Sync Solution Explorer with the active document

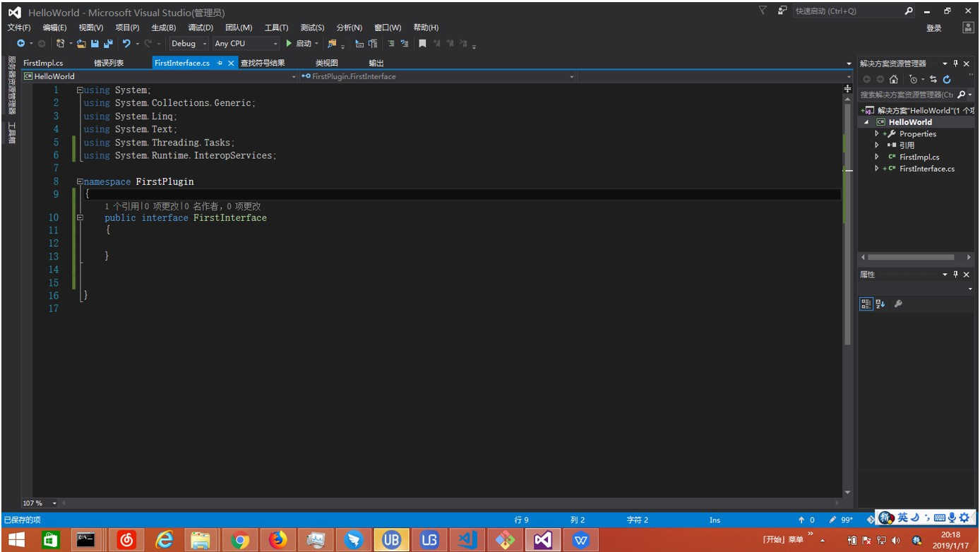click(933, 79)
